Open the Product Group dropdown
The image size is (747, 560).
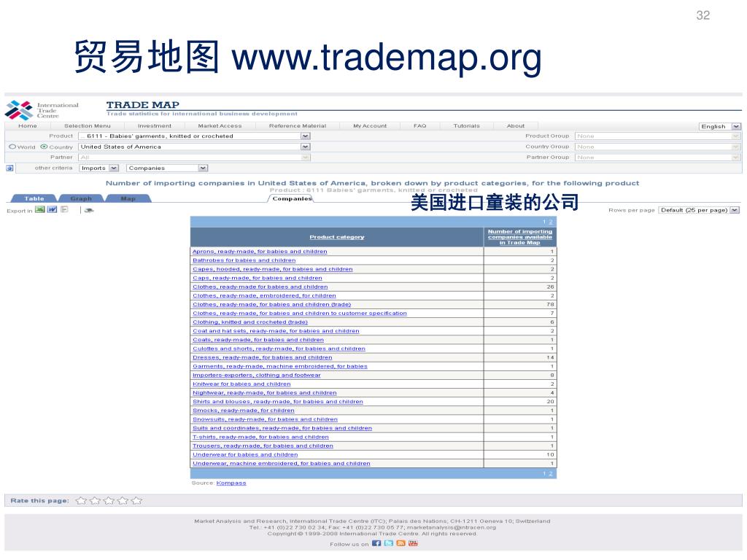pos(658,136)
